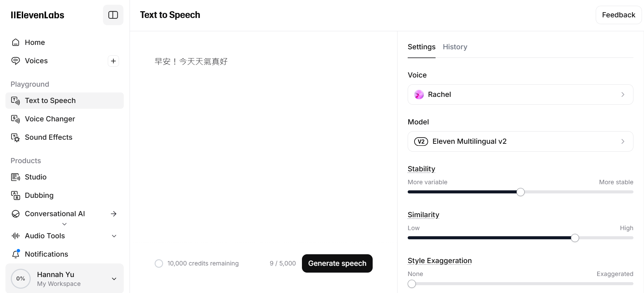Open Sound Effects from sidebar
The height and width of the screenshot is (293, 644).
[48, 137]
